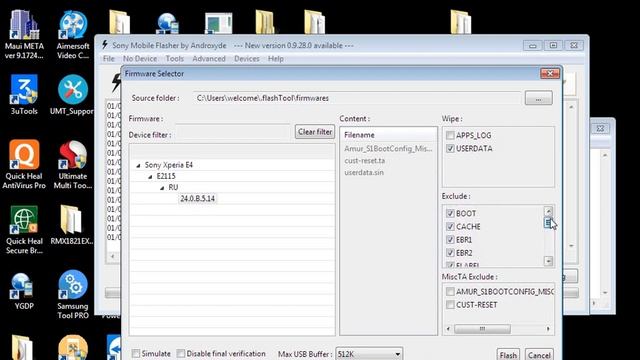This screenshot has height=360, width=640.
Task: Click the Sony Mobile Flasher lightning title icon
Action: pyautogui.click(x=105, y=45)
